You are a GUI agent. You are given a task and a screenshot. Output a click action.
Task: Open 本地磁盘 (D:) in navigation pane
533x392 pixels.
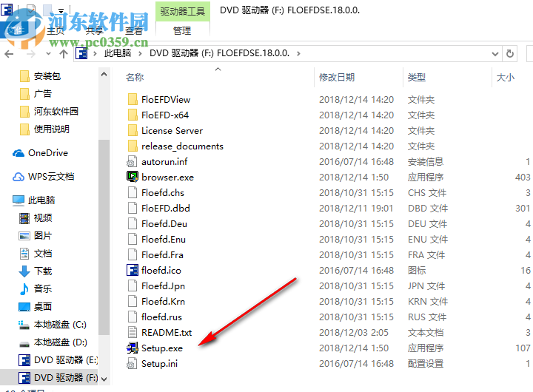pos(61,342)
